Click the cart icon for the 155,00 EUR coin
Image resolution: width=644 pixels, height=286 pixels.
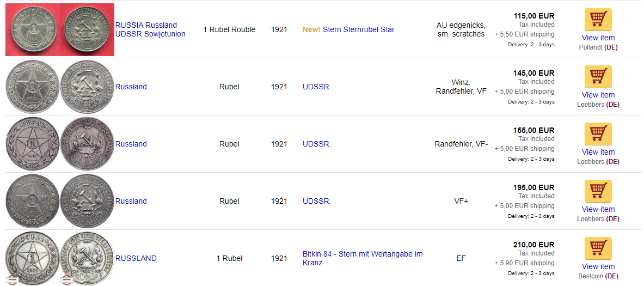pos(598,134)
